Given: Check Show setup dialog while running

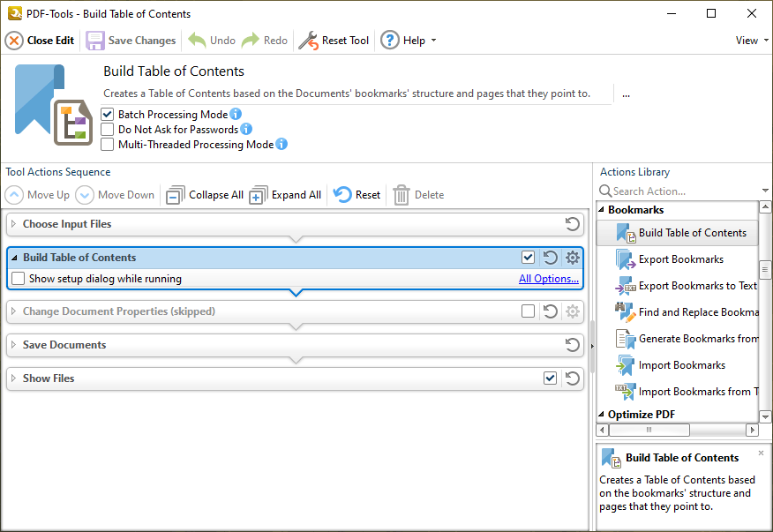Looking at the screenshot, I should 18,277.
